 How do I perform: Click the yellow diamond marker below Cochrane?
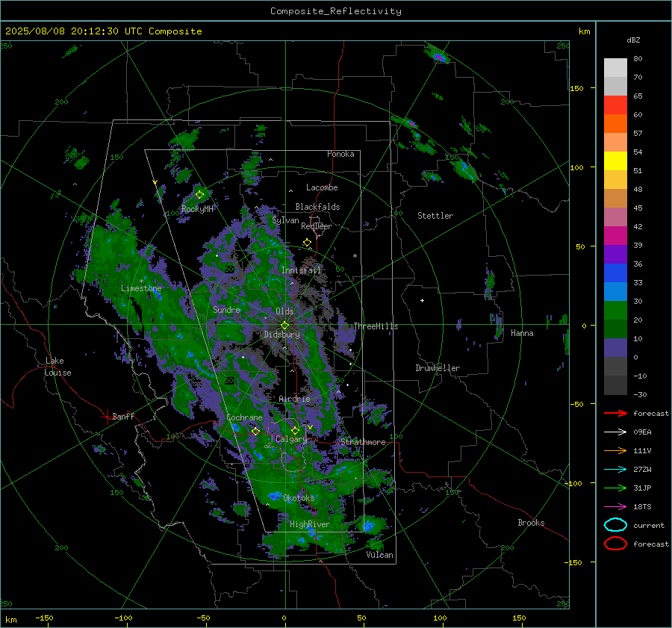(x=255, y=431)
